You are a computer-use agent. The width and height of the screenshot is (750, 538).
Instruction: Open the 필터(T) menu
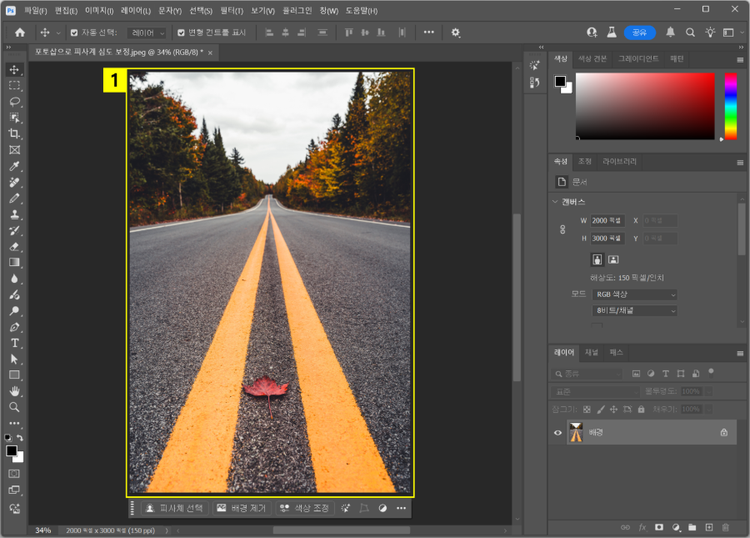[x=231, y=10]
